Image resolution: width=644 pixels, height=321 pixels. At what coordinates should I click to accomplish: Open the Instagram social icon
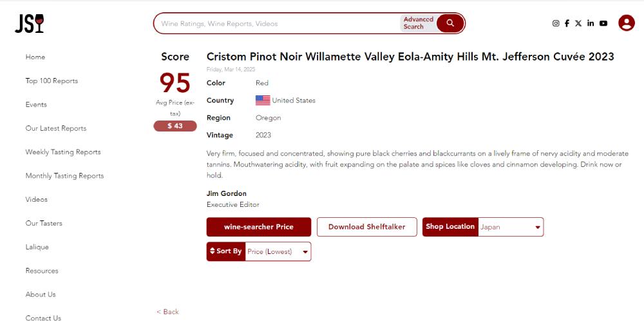pyautogui.click(x=556, y=23)
